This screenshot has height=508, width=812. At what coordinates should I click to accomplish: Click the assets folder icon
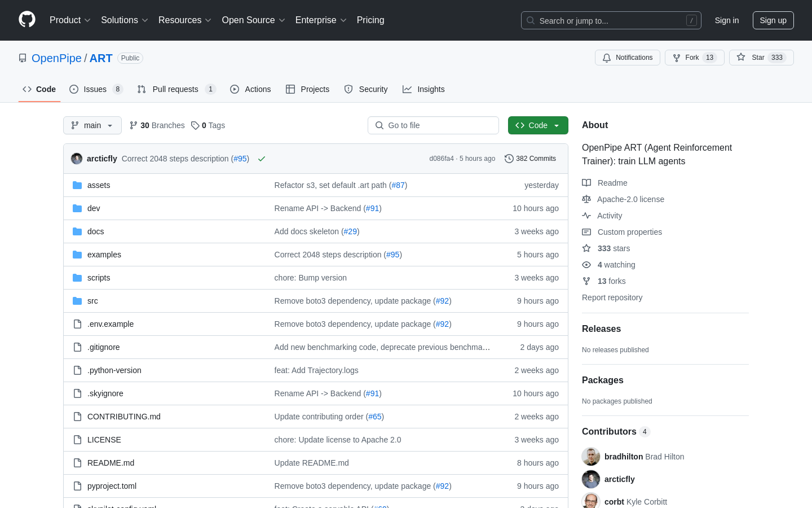(77, 185)
